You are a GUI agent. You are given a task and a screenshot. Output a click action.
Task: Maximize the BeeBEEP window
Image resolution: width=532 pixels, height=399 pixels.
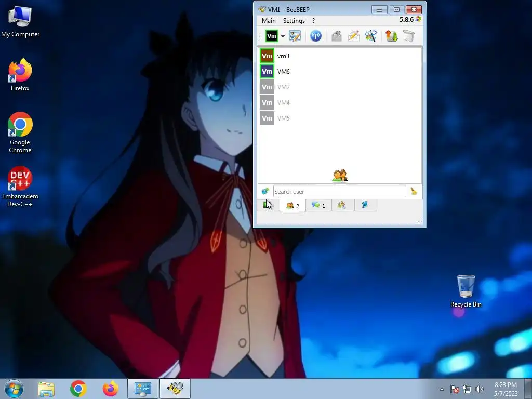tap(396, 10)
